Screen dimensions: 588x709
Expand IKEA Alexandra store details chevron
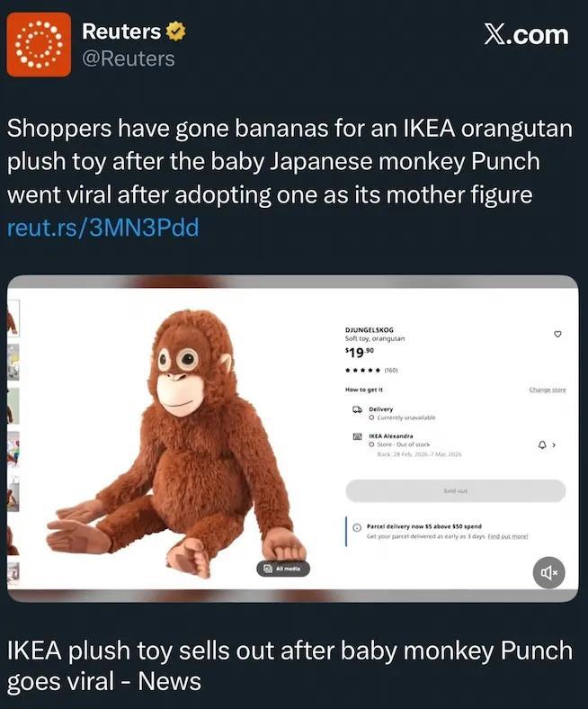coord(555,444)
